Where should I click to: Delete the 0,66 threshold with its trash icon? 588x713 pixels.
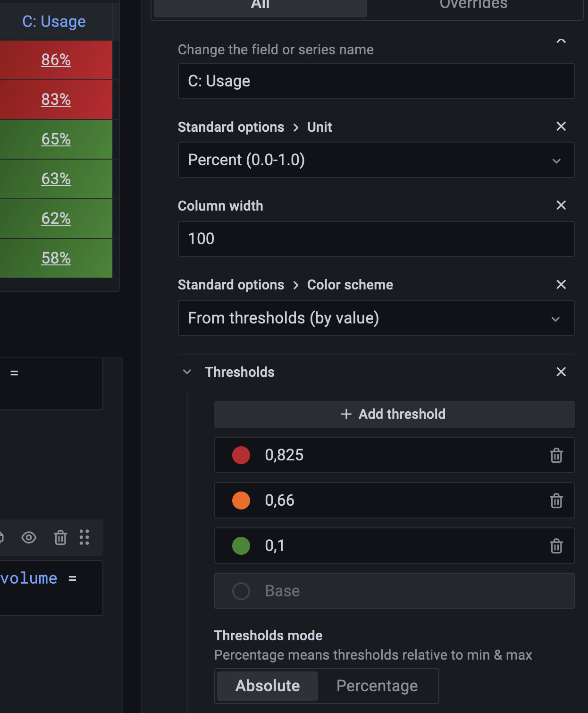556,501
